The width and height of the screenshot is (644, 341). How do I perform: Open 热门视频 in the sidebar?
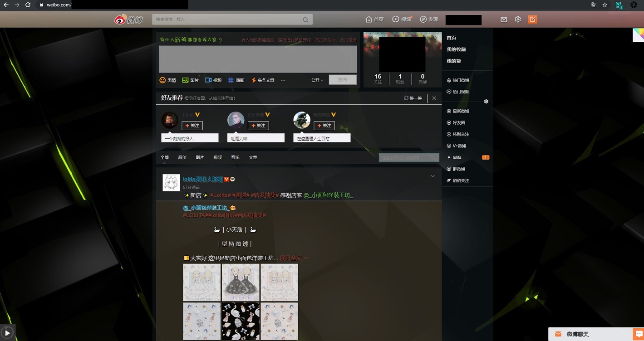(x=458, y=92)
